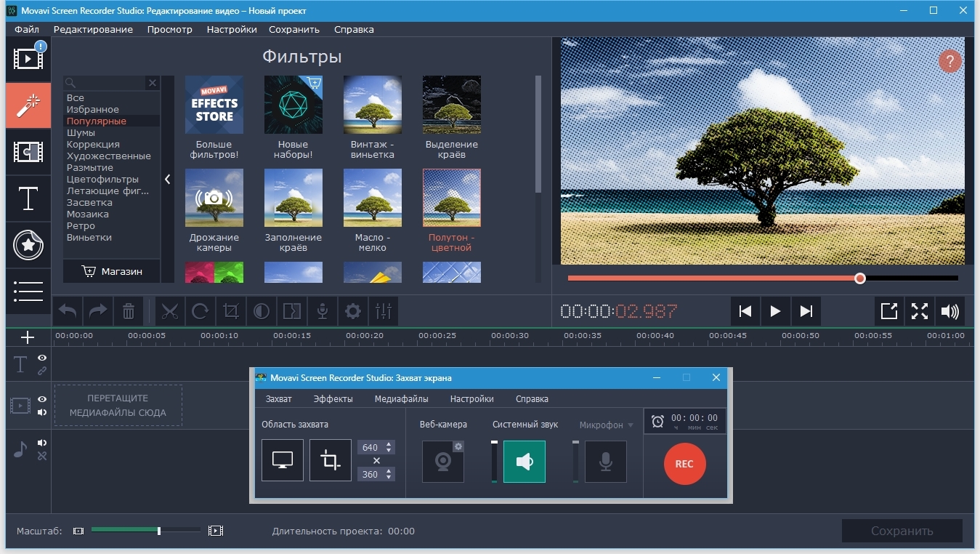This screenshot has width=980, height=554.
Task: Toggle system sound capture
Action: [525, 461]
